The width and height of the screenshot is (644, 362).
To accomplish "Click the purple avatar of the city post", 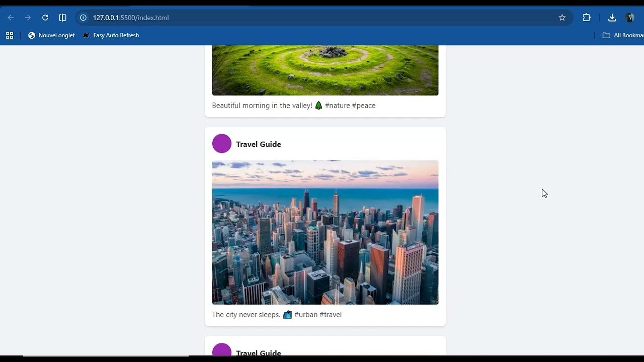I will point(222,144).
